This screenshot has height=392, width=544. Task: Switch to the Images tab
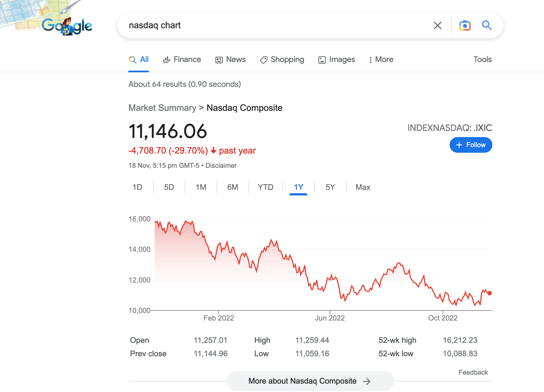[337, 59]
